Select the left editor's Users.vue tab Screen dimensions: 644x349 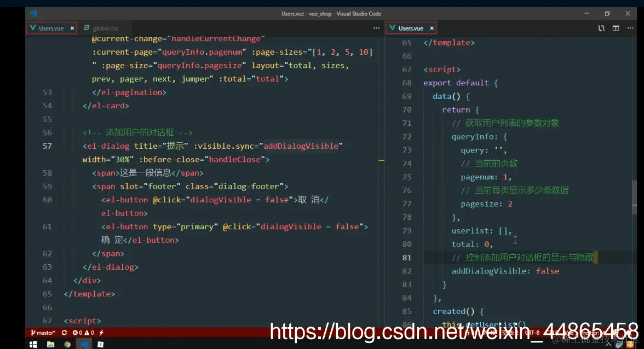coord(51,28)
